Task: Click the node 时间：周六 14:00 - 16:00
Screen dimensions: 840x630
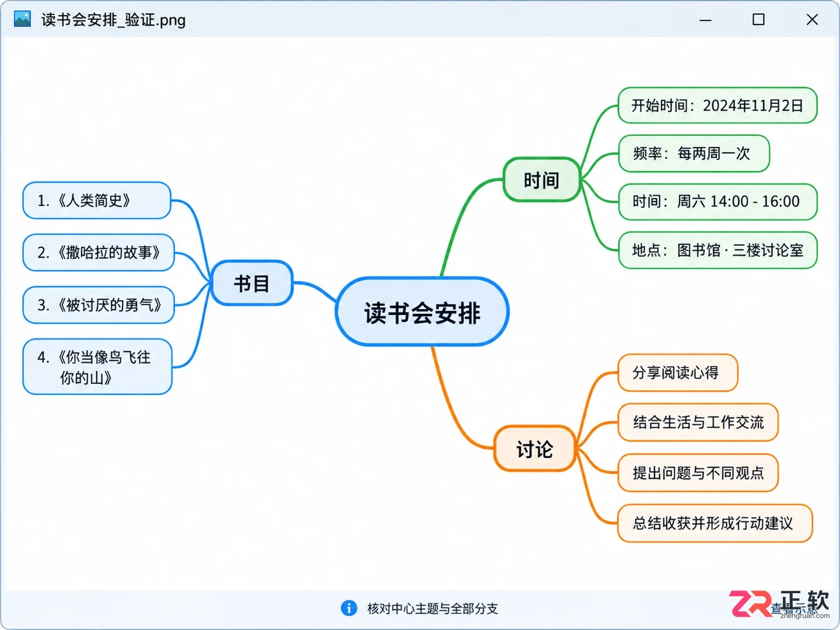Action: 717,202
